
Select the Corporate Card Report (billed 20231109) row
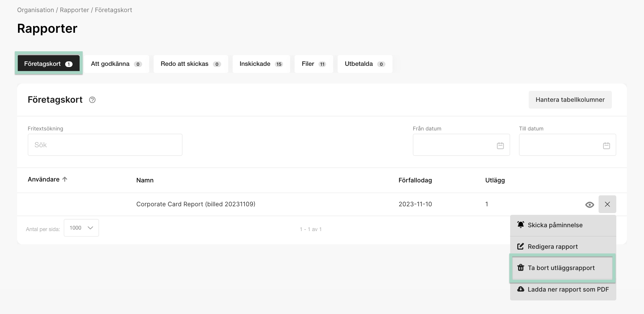(322, 204)
